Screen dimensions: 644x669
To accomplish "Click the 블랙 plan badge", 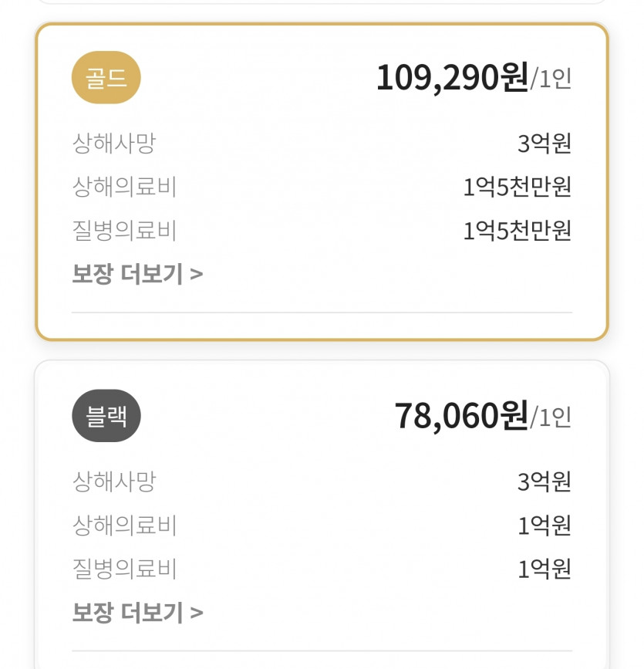I will click(x=106, y=416).
